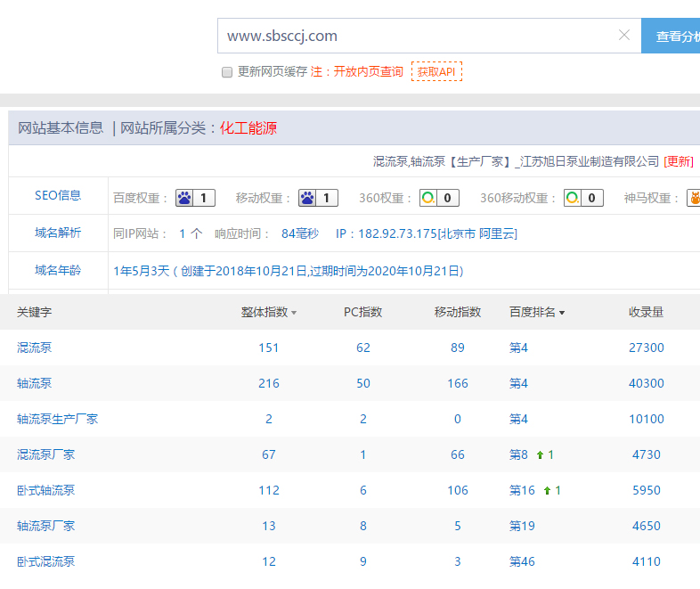Click the Shenma weight icon
This screenshot has height=589, width=700.
click(693, 198)
